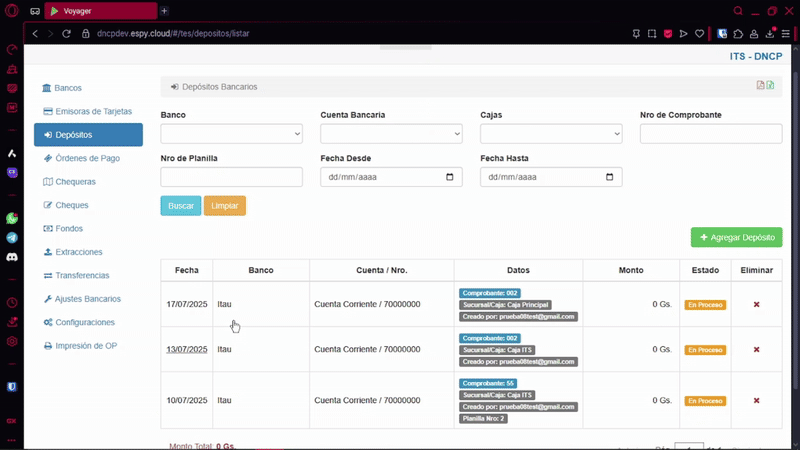Open the Cuenta Bancaria dropdown
This screenshot has width=800, height=450.
tap(391, 134)
